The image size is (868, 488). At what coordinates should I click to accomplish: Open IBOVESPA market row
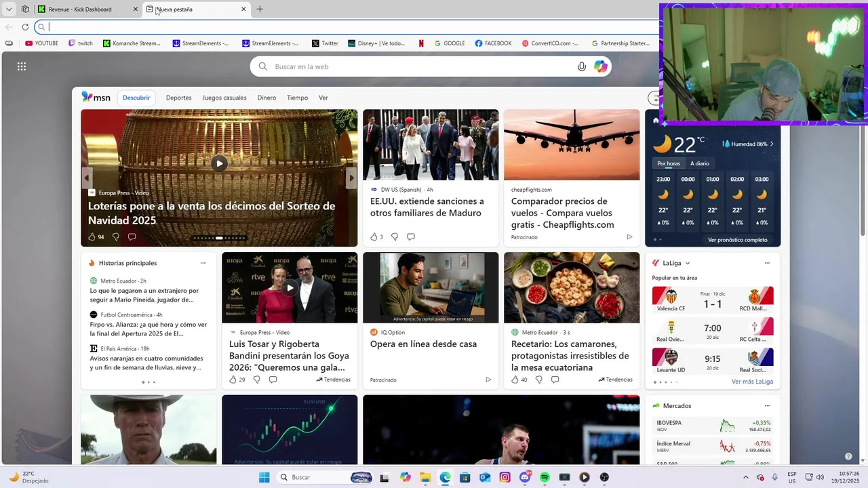pyautogui.click(x=713, y=426)
